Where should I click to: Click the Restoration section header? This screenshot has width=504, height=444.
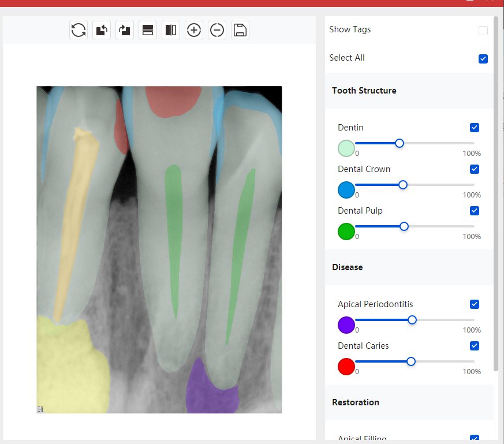click(356, 402)
